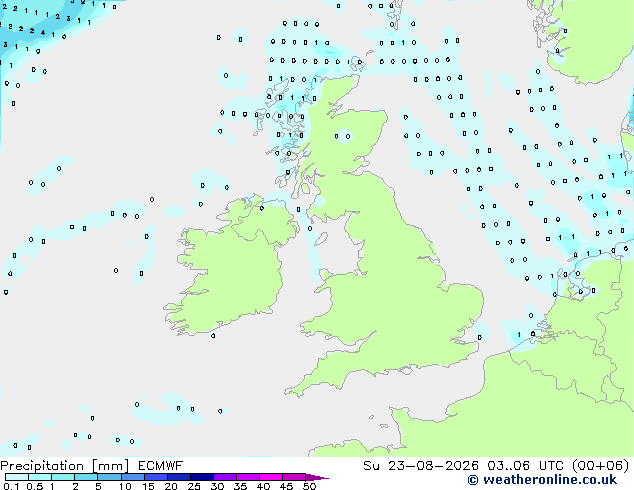Click the ECMWF model label

point(161,466)
